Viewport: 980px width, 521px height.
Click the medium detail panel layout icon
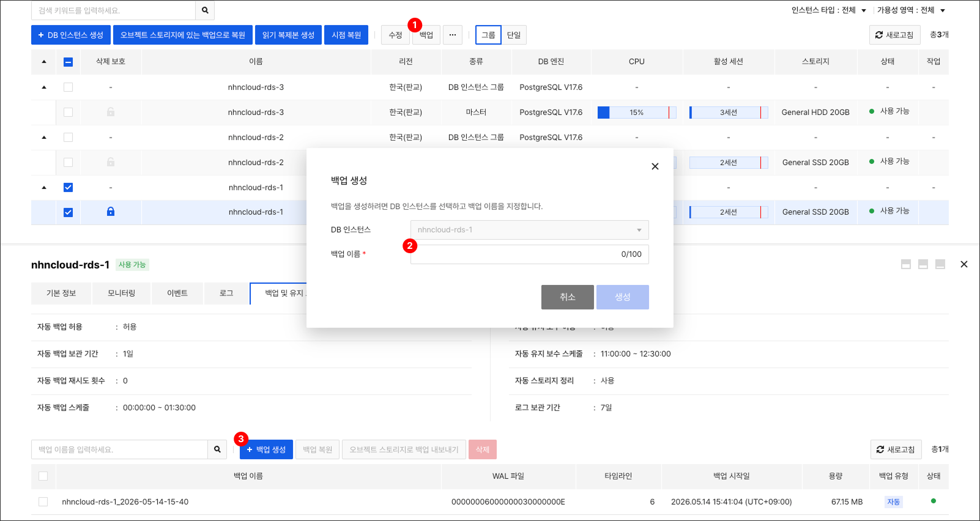[923, 264]
